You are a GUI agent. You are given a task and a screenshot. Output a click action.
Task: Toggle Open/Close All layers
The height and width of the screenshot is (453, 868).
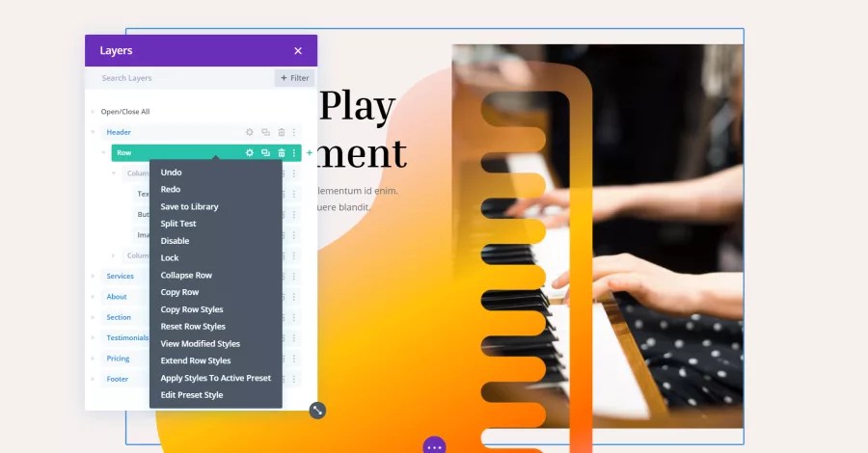pyautogui.click(x=125, y=112)
